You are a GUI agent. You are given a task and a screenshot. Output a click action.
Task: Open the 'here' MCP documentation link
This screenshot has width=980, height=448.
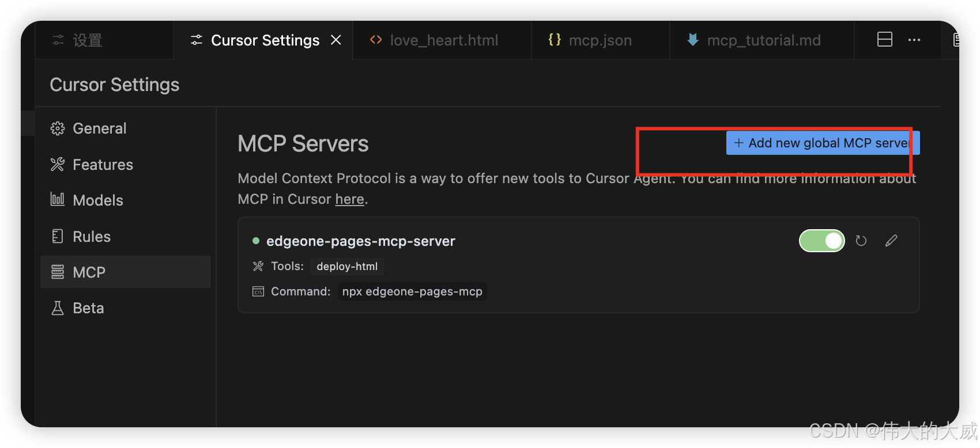350,199
